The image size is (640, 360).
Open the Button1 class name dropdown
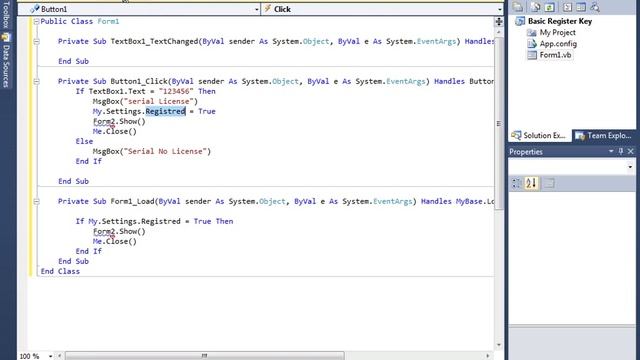[x=256, y=9]
